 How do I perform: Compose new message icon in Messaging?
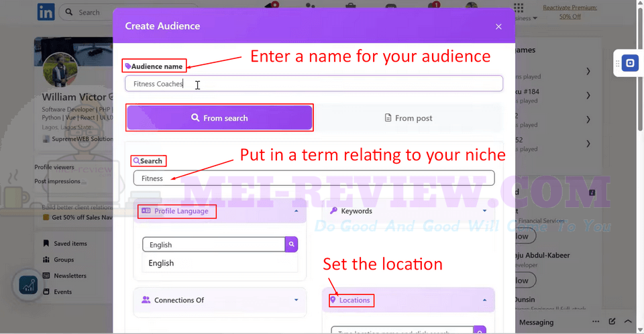pyautogui.click(x=612, y=322)
